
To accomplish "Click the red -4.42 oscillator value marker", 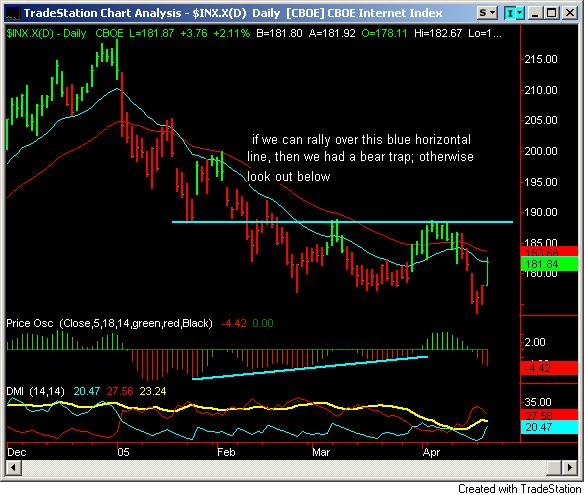I will pos(549,368).
